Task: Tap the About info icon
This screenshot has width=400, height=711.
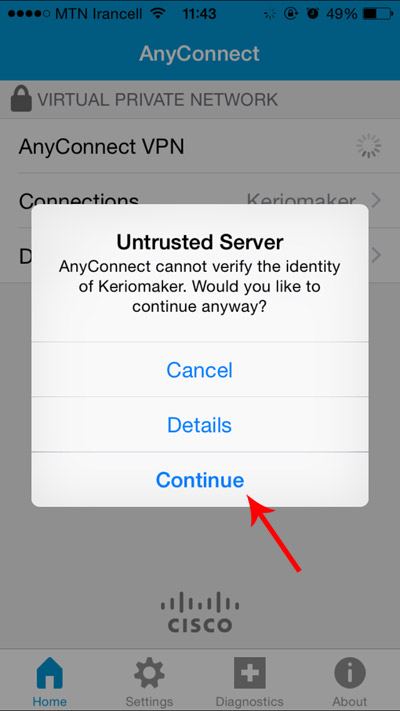Action: pyautogui.click(x=350, y=673)
